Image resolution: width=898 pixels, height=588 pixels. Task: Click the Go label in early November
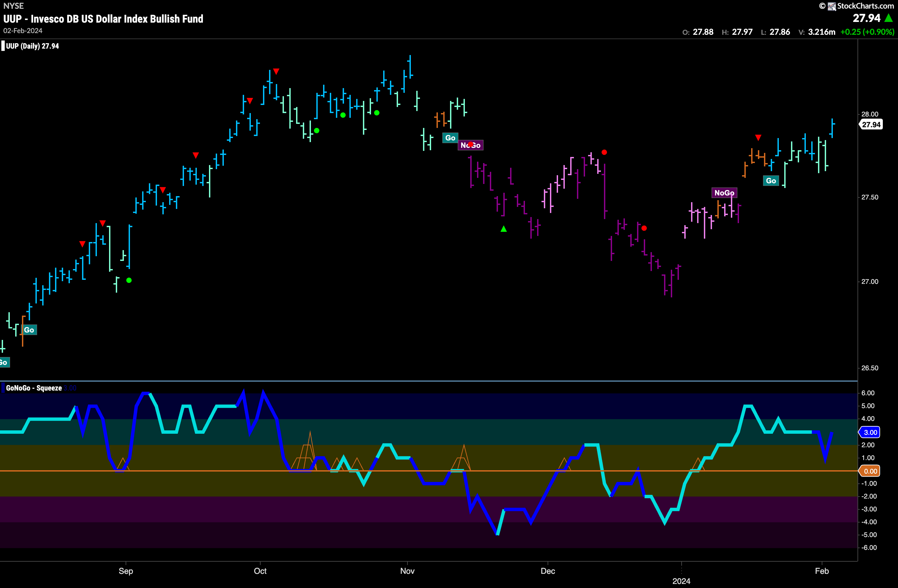pos(450,138)
